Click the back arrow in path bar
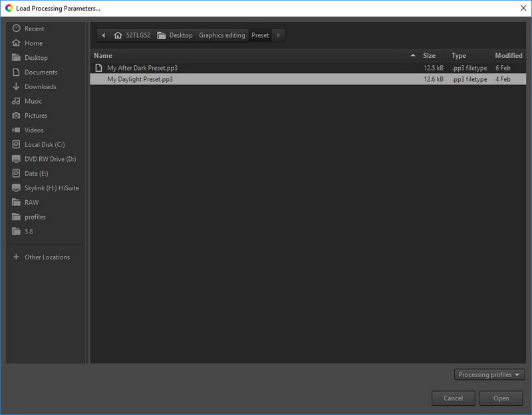 (104, 35)
